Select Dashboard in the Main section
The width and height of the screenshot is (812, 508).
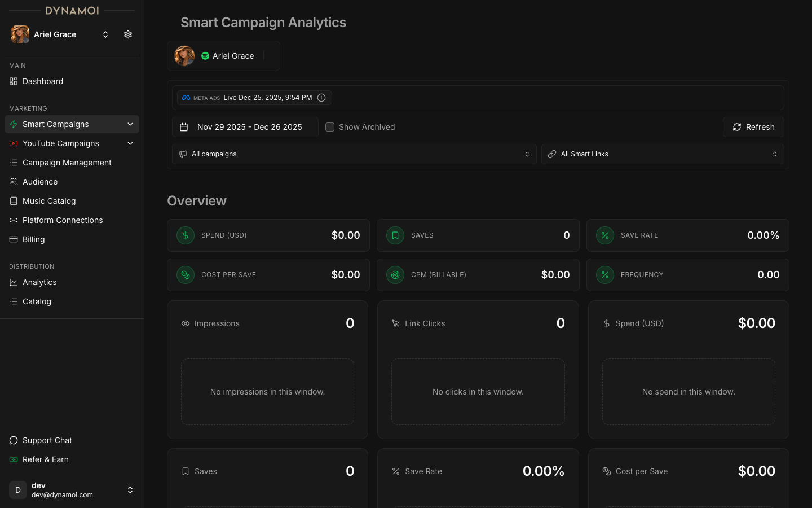[x=42, y=81]
